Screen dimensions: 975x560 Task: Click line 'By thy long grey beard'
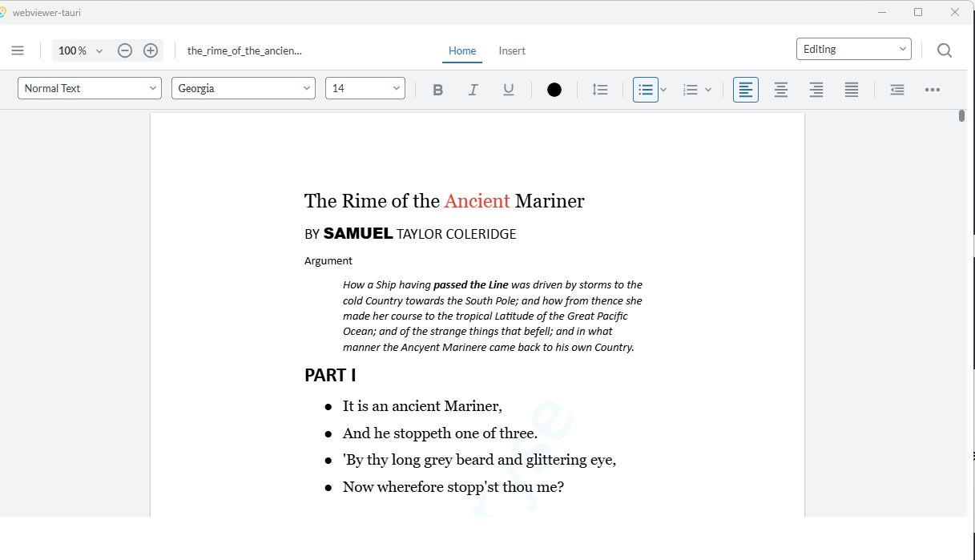point(479,460)
